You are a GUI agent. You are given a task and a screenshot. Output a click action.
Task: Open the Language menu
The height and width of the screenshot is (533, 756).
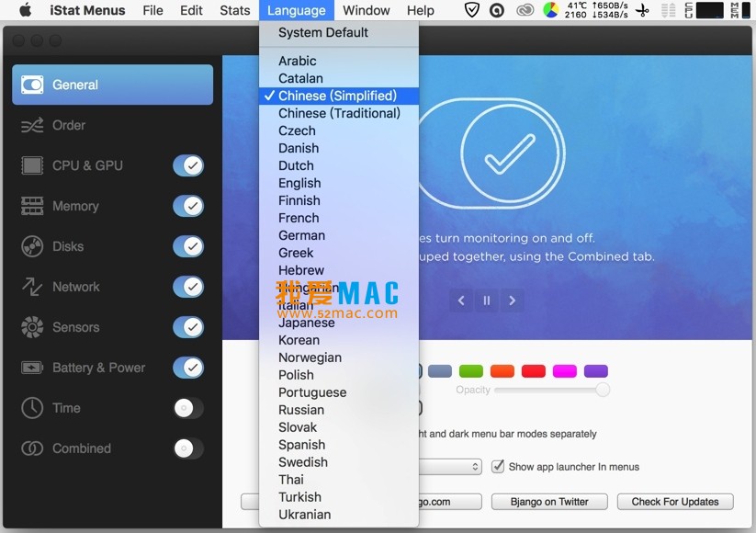[x=296, y=10]
